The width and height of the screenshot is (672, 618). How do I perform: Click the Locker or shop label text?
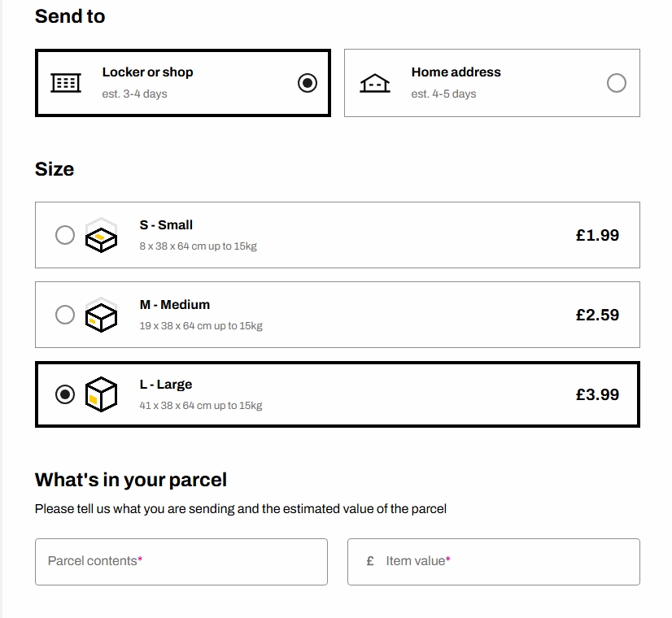coord(148,72)
